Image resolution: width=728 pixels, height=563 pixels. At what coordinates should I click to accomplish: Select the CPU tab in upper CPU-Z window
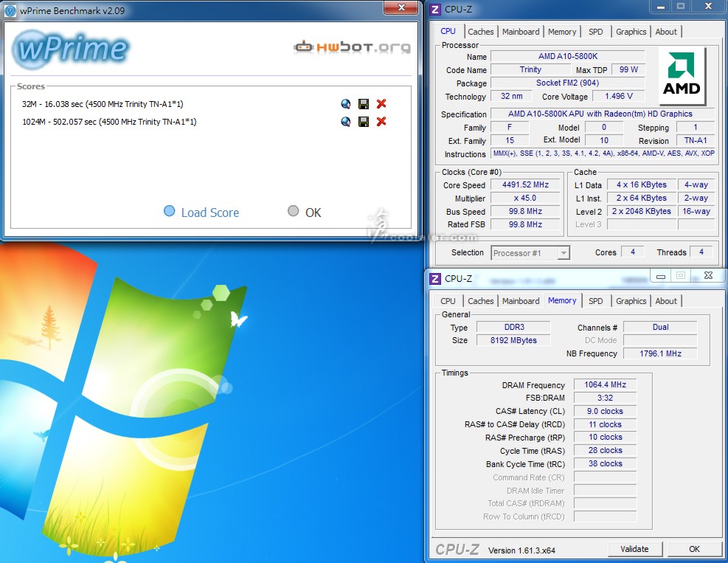pos(448,31)
